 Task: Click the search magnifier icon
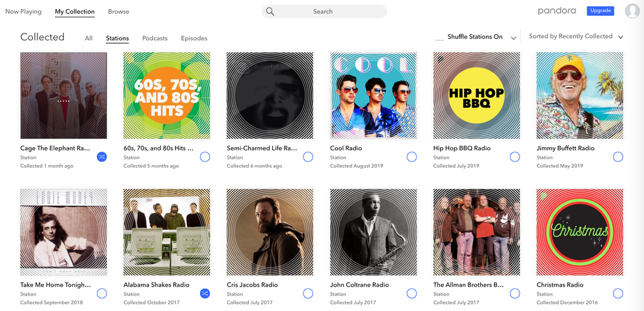coord(270,12)
